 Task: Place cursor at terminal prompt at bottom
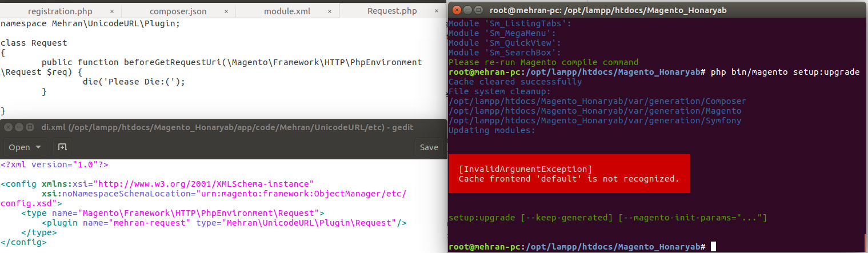click(x=712, y=247)
